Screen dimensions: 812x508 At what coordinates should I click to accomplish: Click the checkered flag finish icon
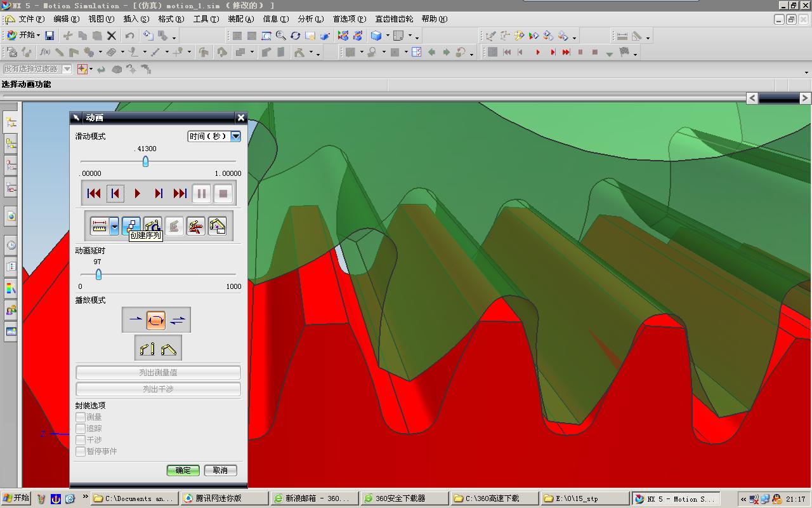(625, 53)
